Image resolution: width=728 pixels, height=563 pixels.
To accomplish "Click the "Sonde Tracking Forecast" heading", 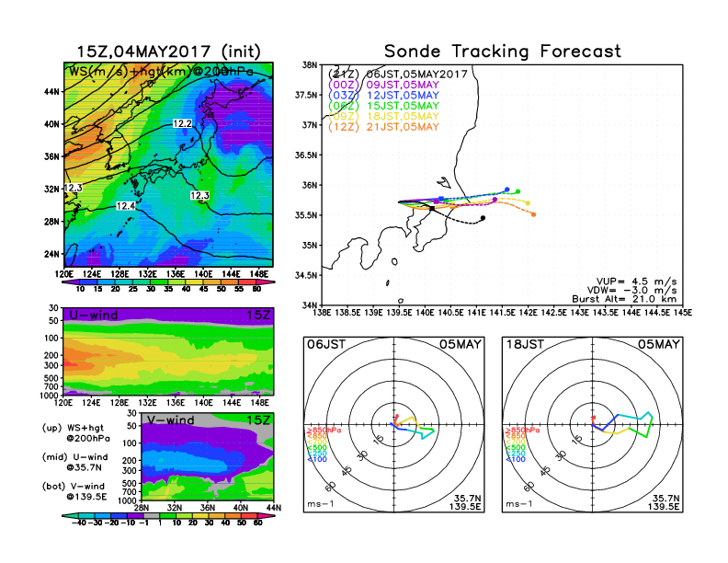I will (503, 52).
